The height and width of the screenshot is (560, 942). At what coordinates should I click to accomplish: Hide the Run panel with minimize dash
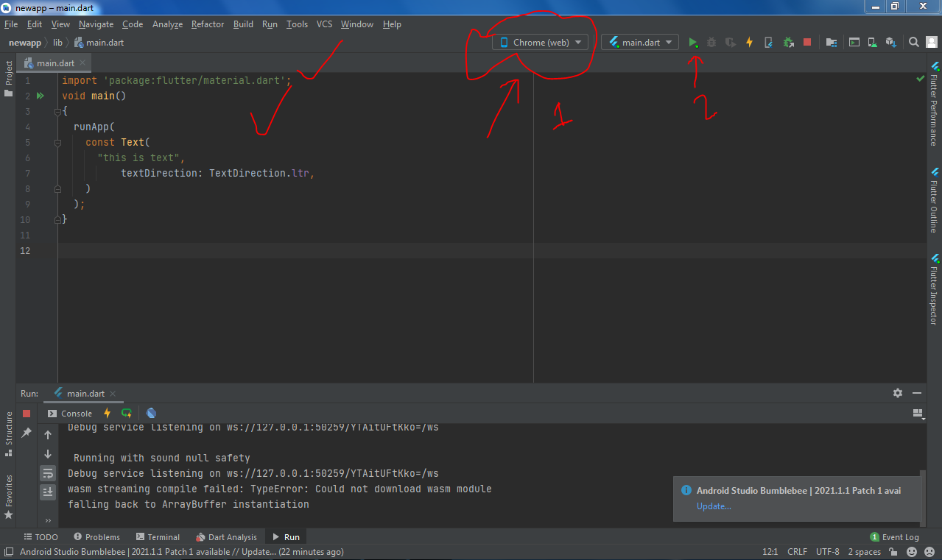(917, 393)
